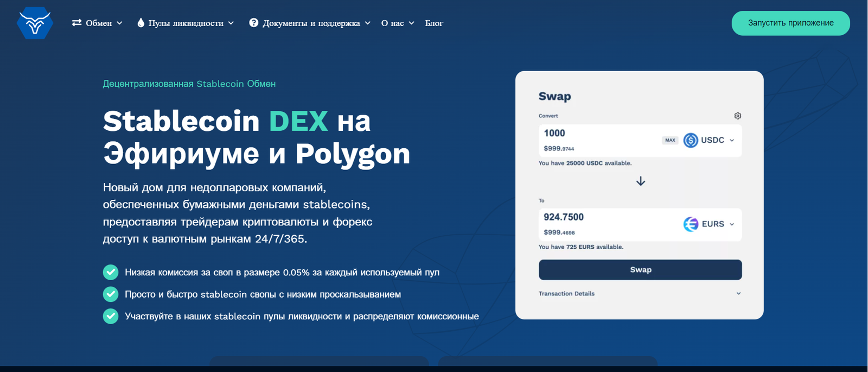The width and height of the screenshot is (868, 372).
Task: Open swap settings gear icon
Action: (737, 116)
